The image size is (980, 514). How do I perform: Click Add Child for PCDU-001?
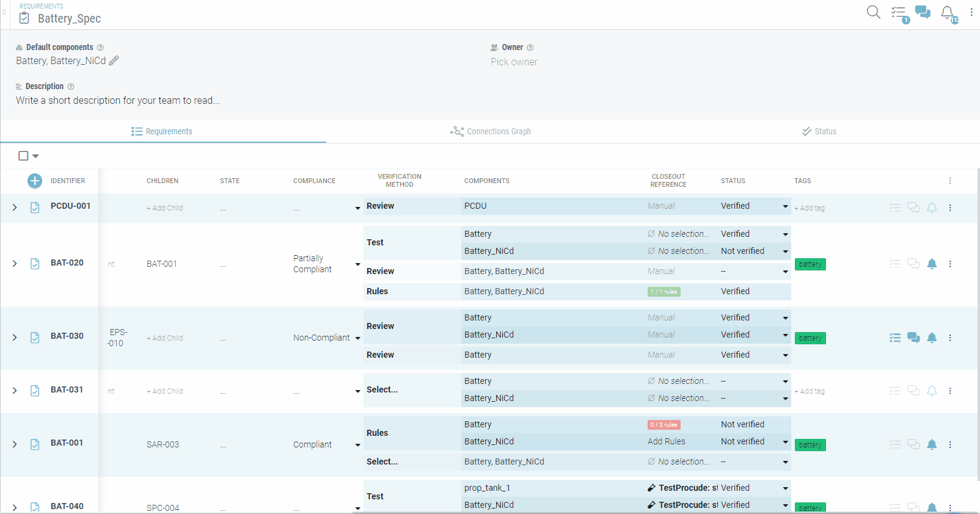pos(164,208)
